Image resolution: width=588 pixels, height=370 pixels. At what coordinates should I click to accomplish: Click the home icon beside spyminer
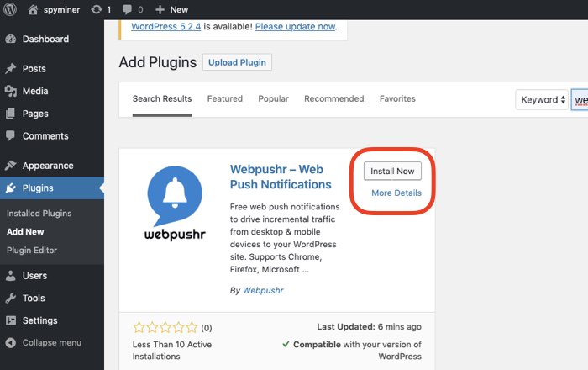point(33,9)
